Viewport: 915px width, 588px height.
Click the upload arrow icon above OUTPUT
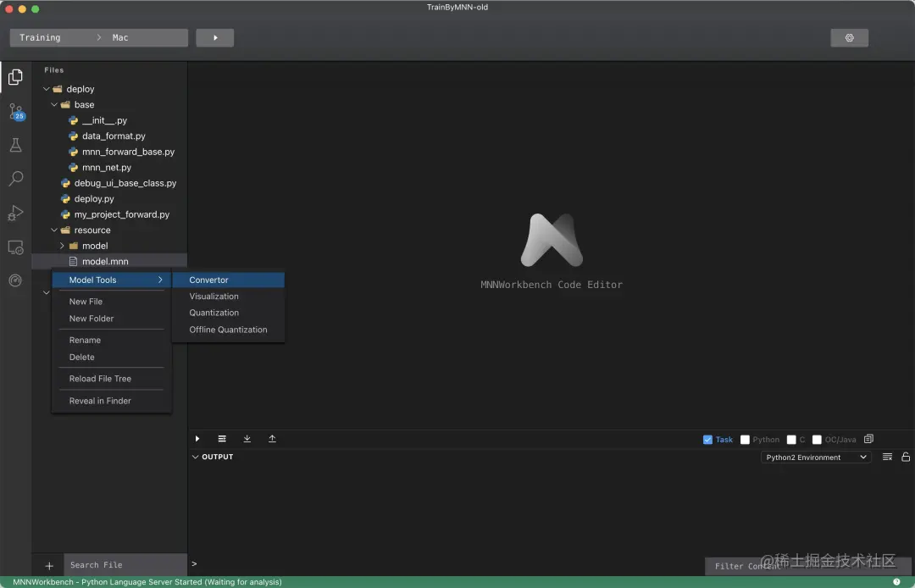(x=272, y=439)
